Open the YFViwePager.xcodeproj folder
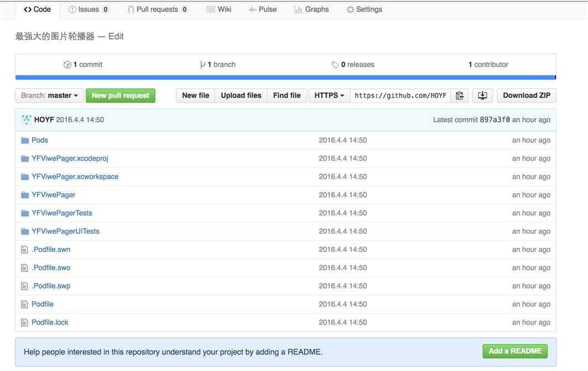Screen dimensions: 588x371 70,158
